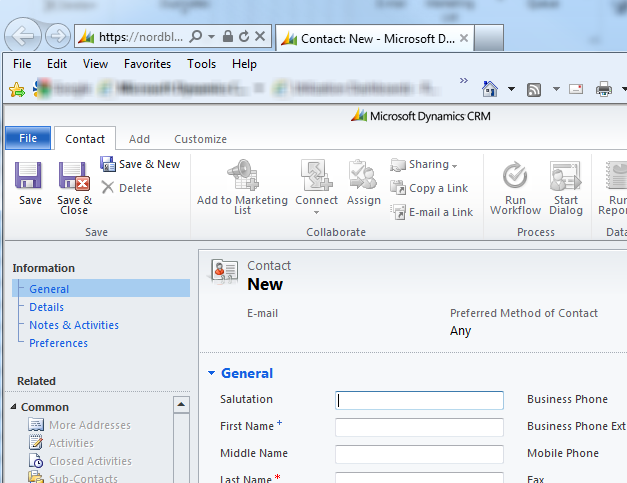Click the Read mail toolbar icon

point(576,89)
